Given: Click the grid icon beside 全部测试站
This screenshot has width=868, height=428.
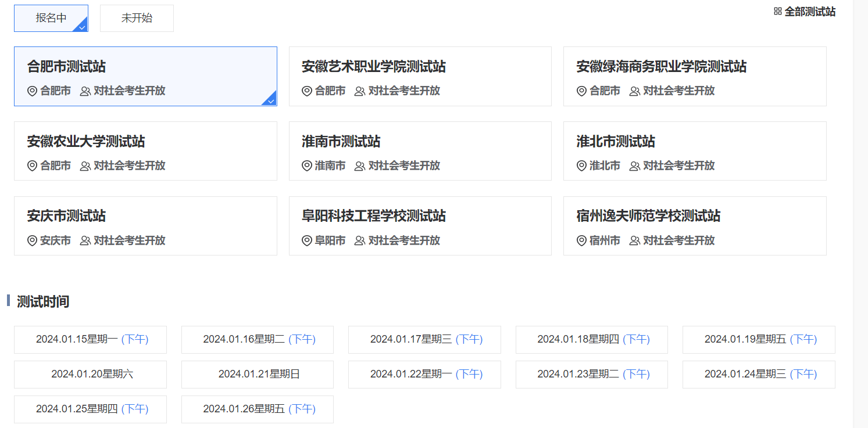Looking at the screenshot, I should (x=777, y=12).
